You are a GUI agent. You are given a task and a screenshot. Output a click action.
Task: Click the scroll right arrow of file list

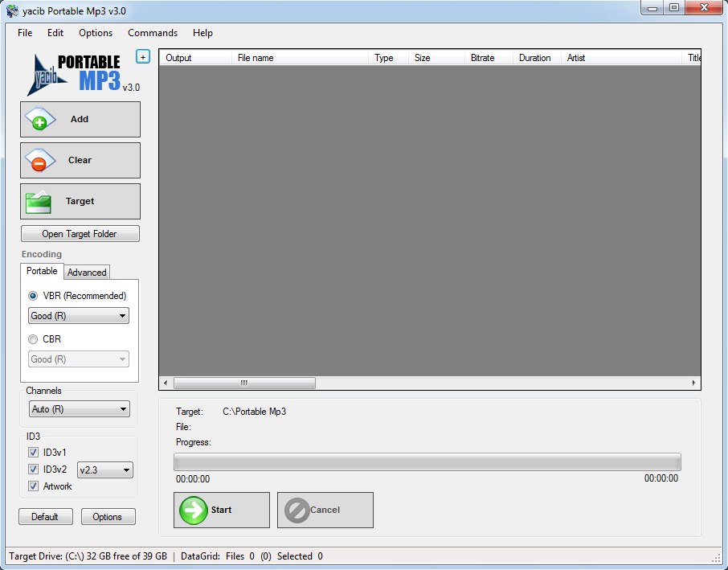tap(693, 383)
